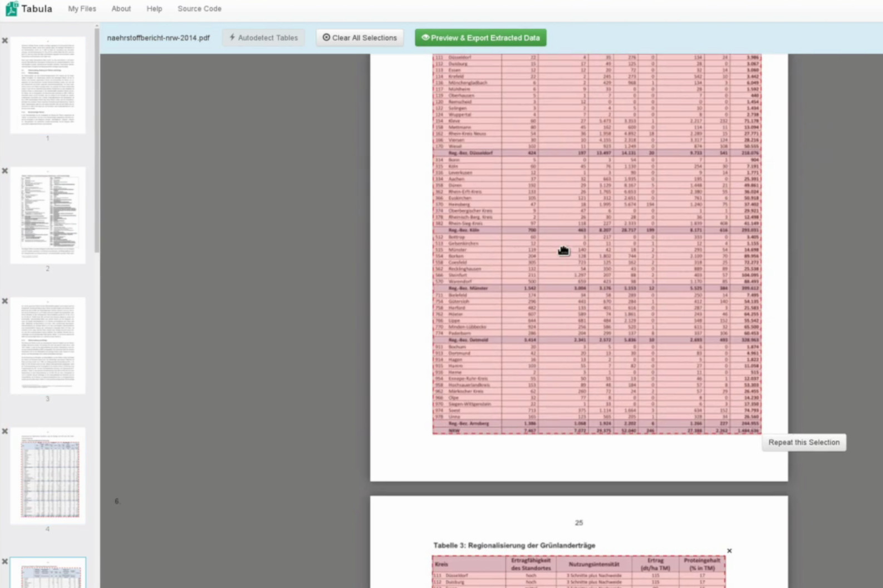Viewport: 883px width, 588px height.
Task: Click the Autodetect Tables button
Action: click(x=264, y=38)
